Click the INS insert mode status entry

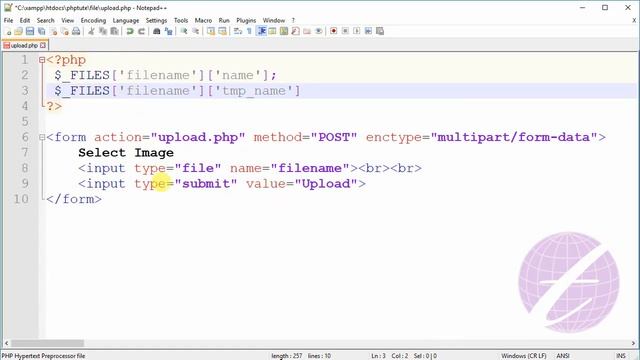(621, 356)
